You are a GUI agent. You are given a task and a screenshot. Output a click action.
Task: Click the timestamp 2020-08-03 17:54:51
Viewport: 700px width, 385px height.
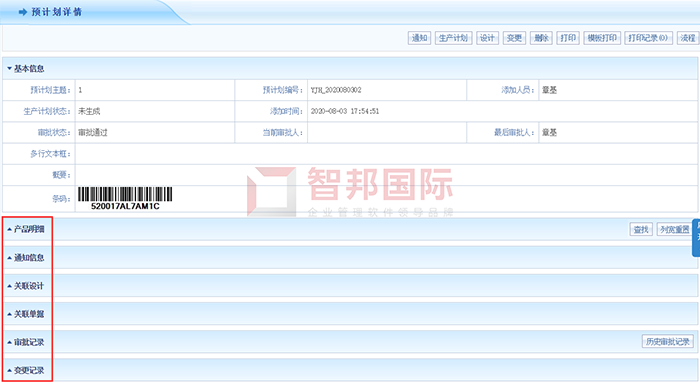(x=345, y=111)
